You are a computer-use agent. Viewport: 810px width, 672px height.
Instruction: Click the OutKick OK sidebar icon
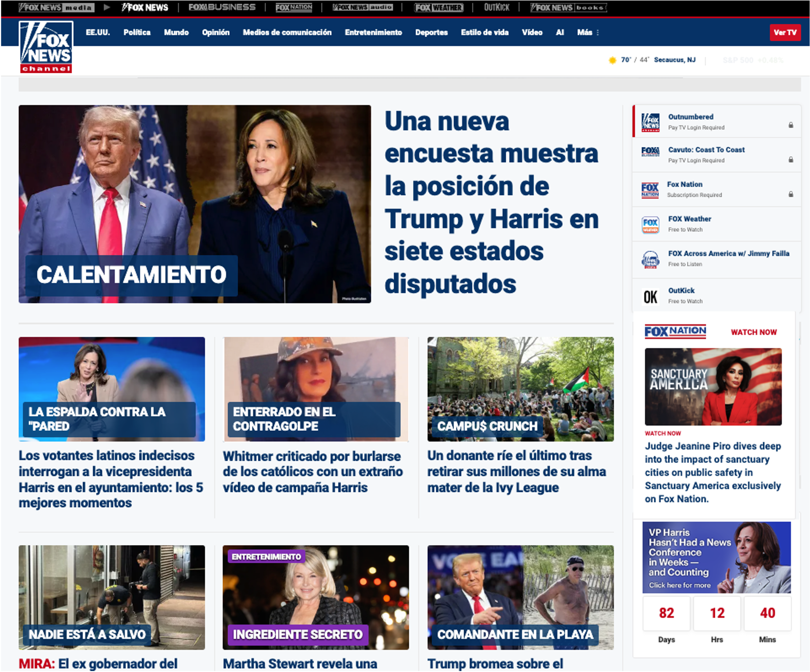tap(650, 296)
